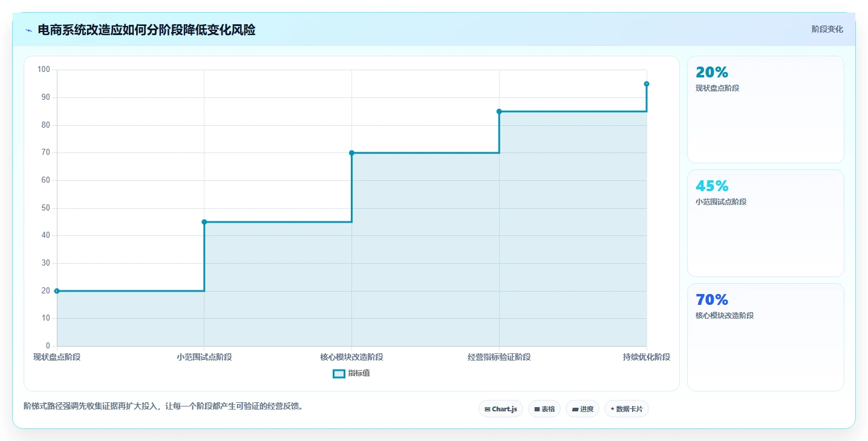
Task: Click the title 电商系统改造应如何分阶段降低变化风险
Action: pos(146,30)
